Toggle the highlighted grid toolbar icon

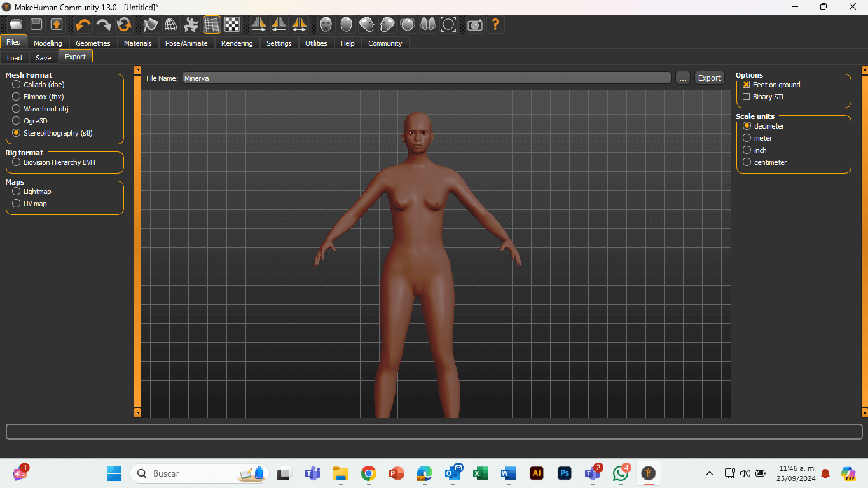pyautogui.click(x=212, y=25)
